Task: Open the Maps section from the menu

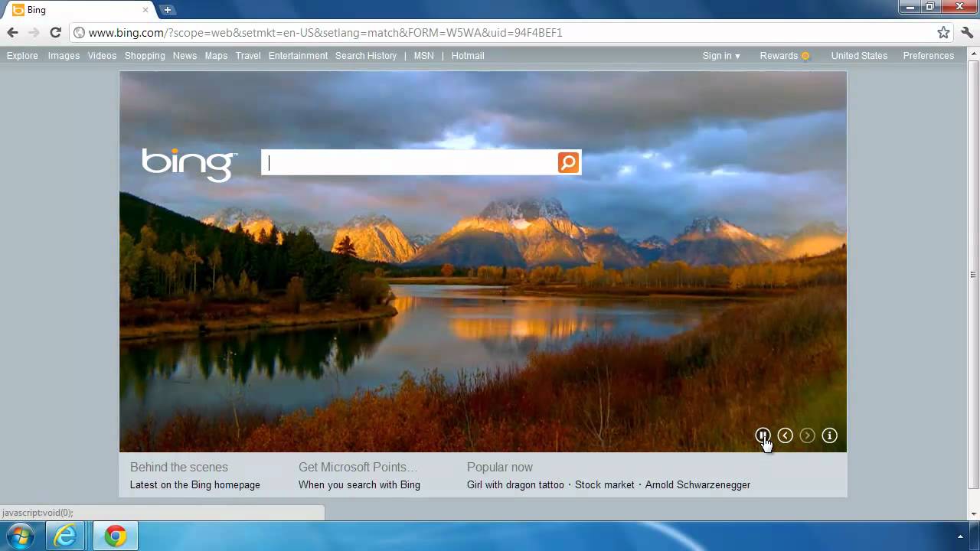Action: (216, 55)
